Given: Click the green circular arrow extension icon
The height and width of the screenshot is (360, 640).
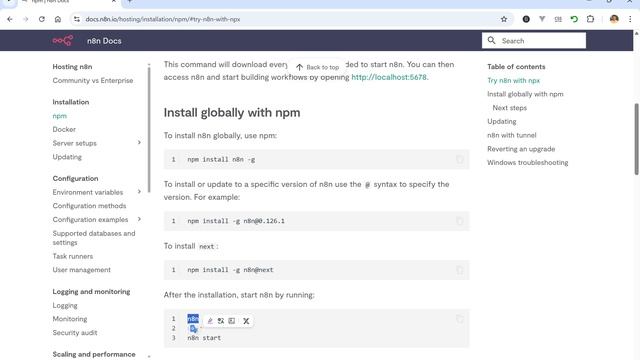Looking at the screenshot, I should point(574,19).
